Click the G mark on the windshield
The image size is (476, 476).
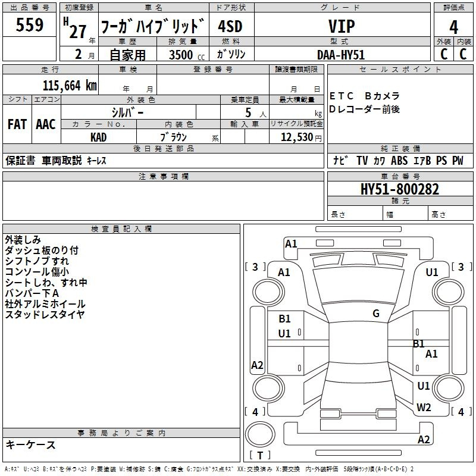point(376,314)
